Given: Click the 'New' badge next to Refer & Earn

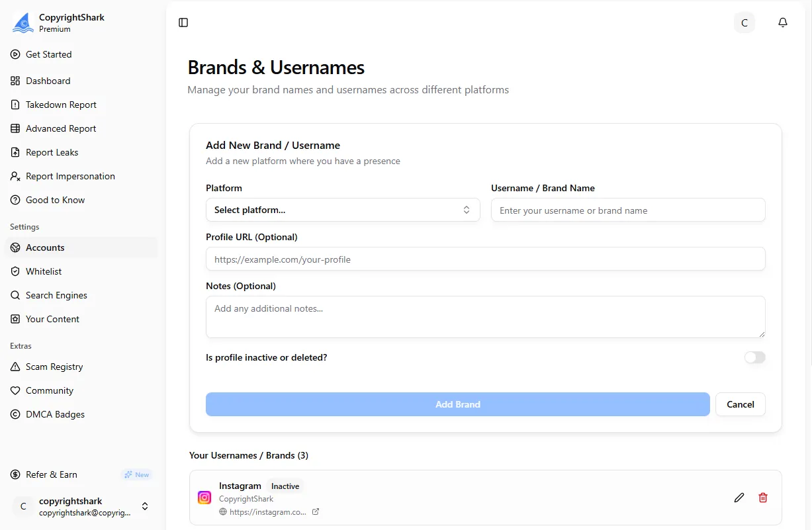Looking at the screenshot, I should coord(137,474).
